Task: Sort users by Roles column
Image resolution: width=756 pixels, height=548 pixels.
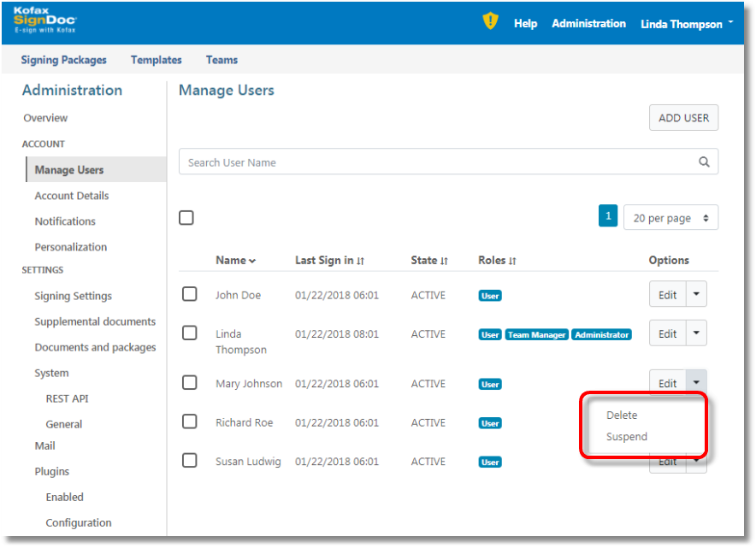Action: [497, 261]
